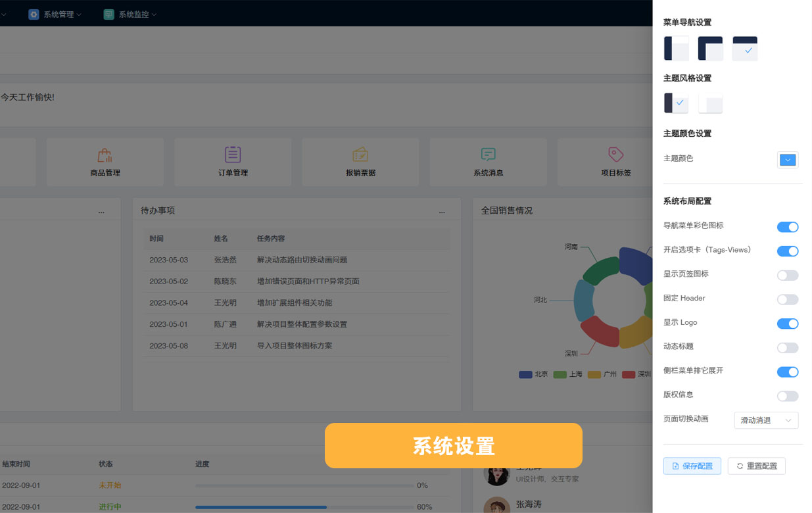Image resolution: width=812 pixels, height=513 pixels.
Task: Open the 订单管理 clipboard icon
Action: 233,155
